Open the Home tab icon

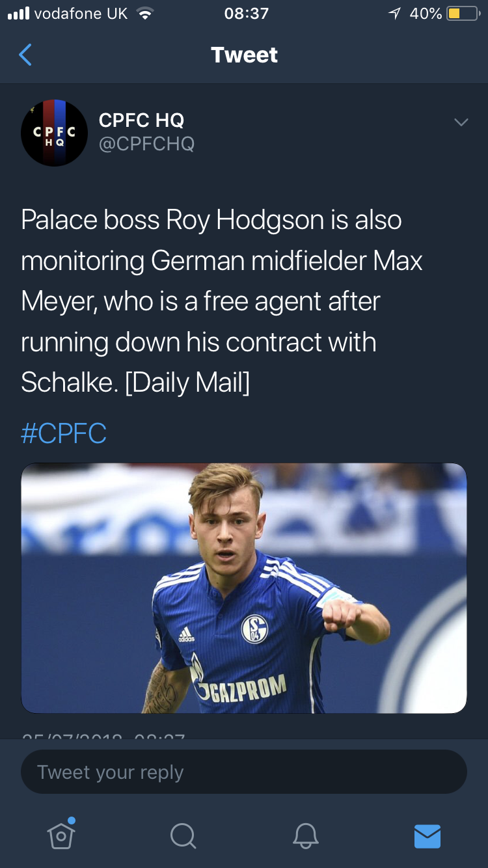(61, 835)
